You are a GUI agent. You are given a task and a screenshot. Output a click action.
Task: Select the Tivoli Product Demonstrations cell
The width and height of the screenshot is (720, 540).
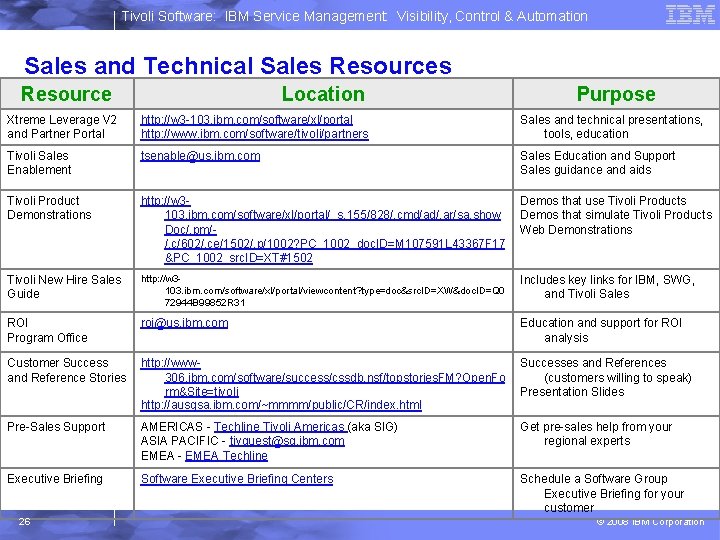(67, 230)
